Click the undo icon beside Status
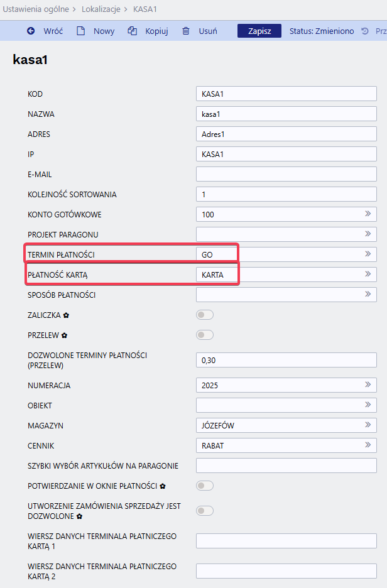 pos(365,31)
